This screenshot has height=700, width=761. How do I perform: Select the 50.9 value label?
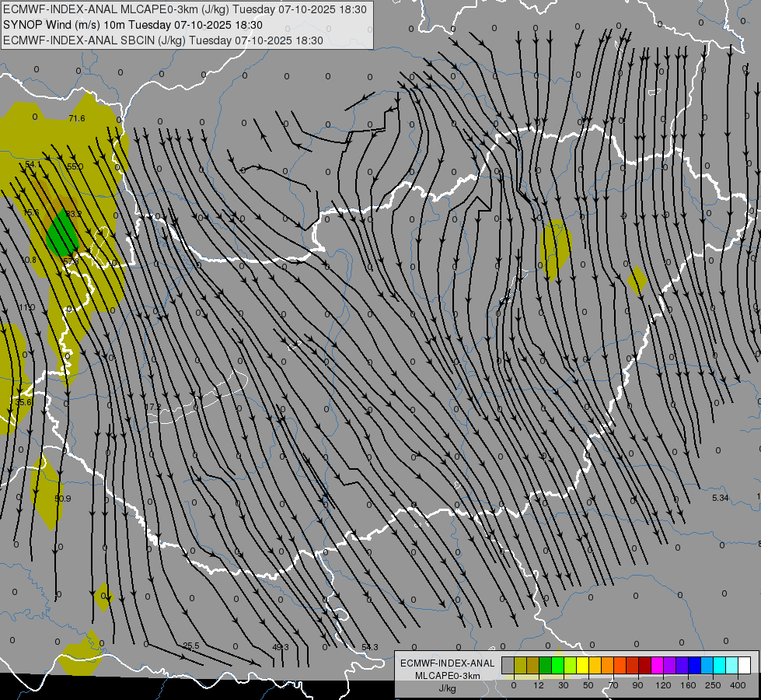(x=62, y=499)
